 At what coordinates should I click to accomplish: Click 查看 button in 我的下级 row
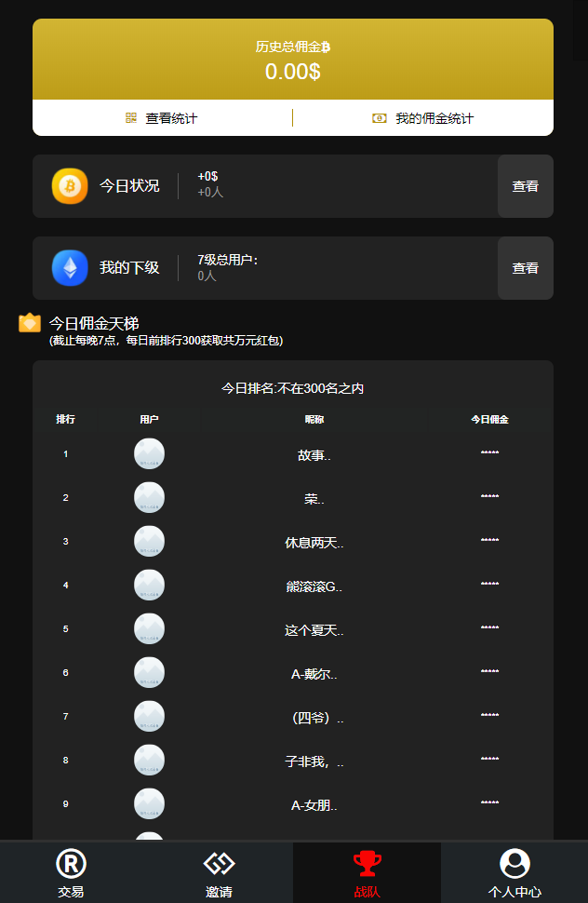pos(526,268)
